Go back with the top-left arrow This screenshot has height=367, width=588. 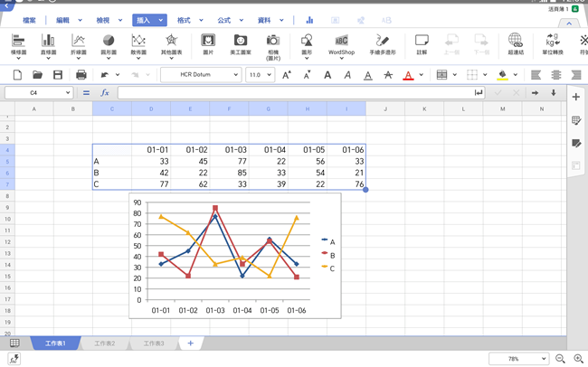(6, 5)
